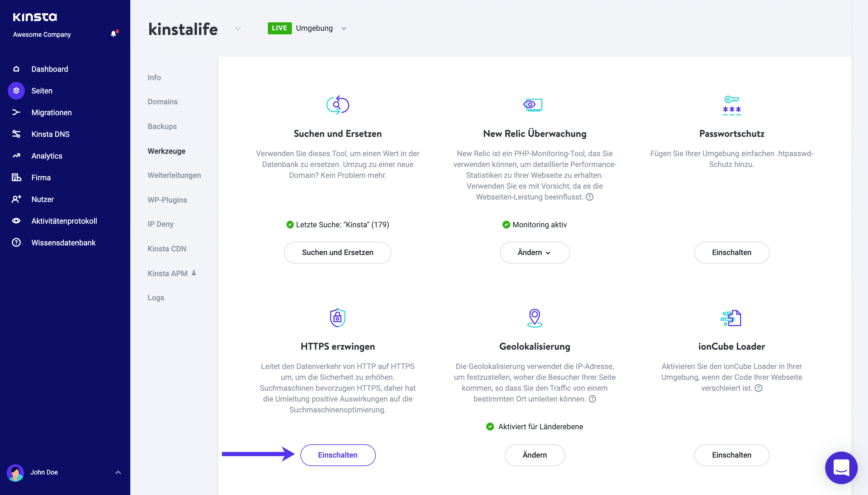Open the help tooltip for New Relic
This screenshot has height=495, width=868.
pos(589,197)
